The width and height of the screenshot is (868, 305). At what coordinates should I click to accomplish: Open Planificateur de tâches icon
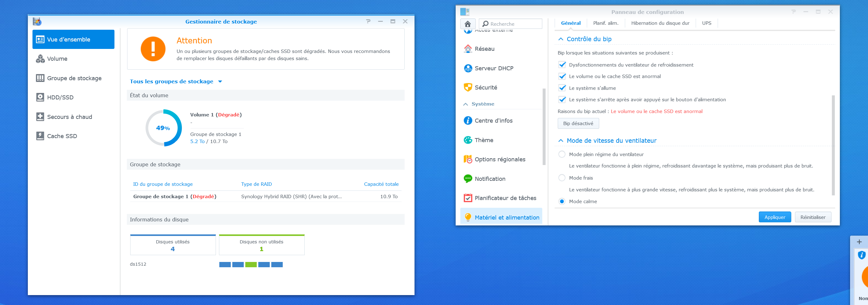468,198
